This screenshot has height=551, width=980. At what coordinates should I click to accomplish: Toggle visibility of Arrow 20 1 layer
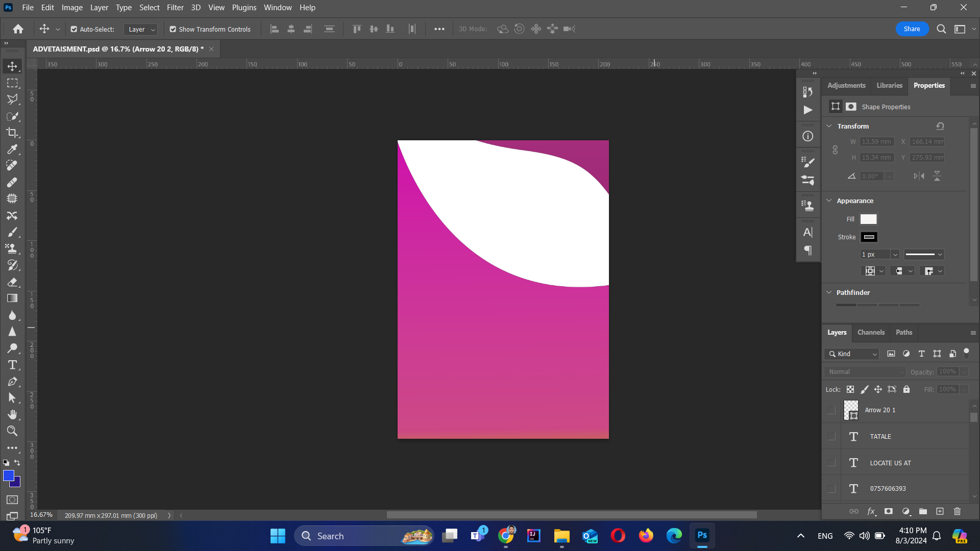tap(831, 410)
